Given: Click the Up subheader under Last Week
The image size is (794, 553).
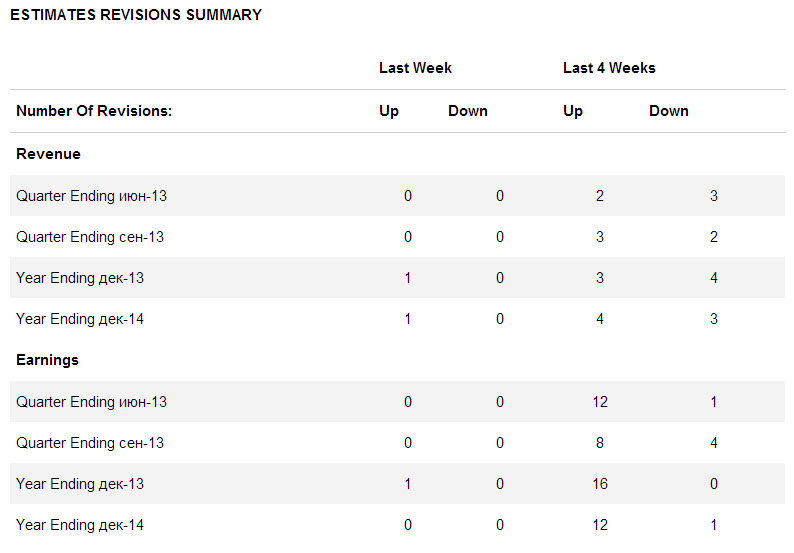Looking at the screenshot, I should click(x=389, y=111).
